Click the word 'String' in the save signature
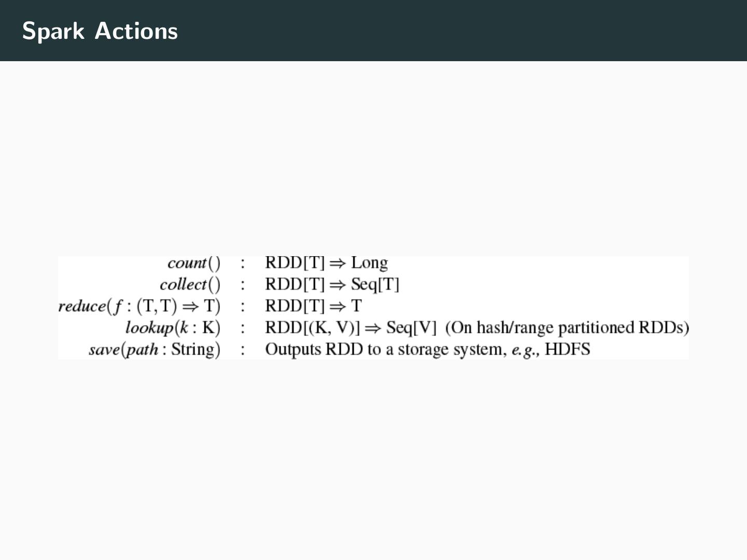Viewport: 747px width, 560px height. (192, 349)
